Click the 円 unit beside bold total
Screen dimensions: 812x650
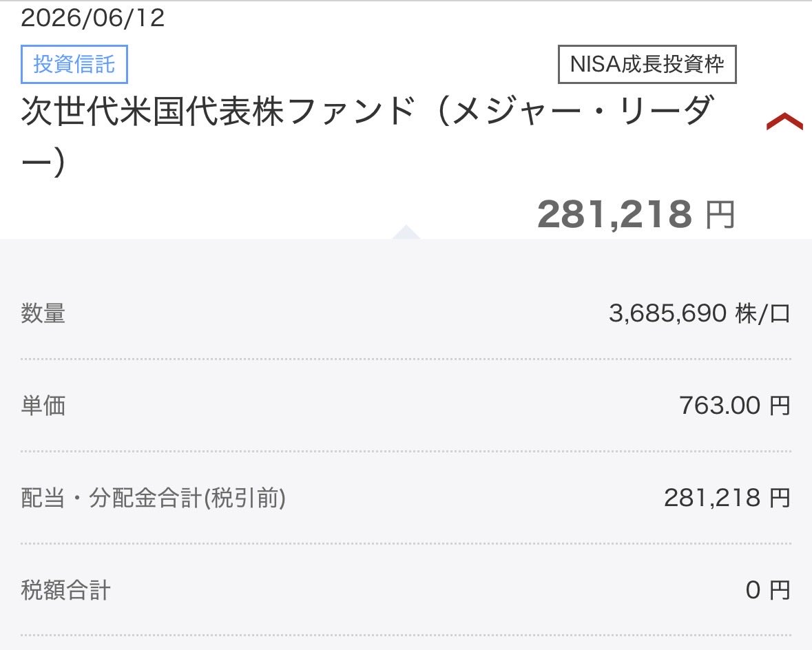point(720,215)
